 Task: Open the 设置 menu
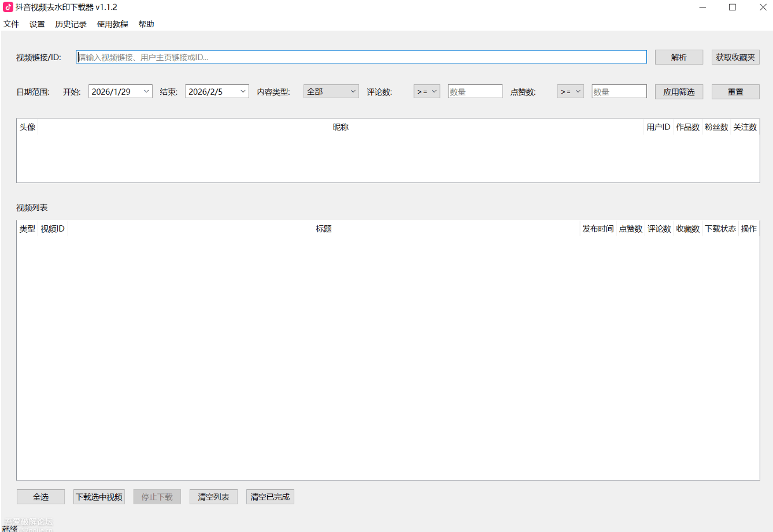[x=37, y=24]
